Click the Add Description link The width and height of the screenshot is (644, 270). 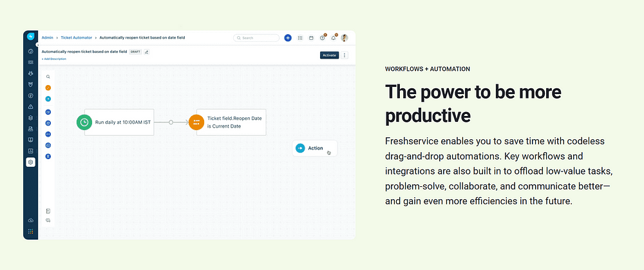pos(54,59)
